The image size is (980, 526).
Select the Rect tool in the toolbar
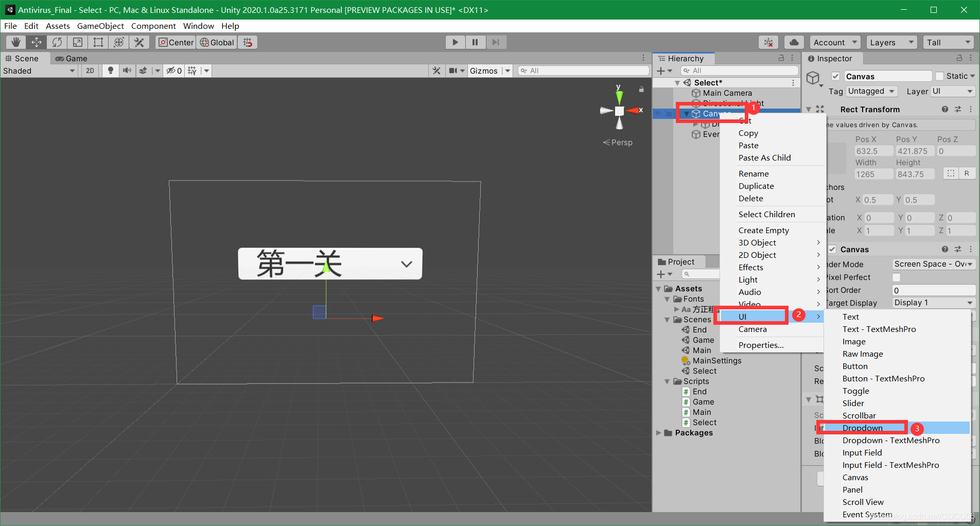98,42
